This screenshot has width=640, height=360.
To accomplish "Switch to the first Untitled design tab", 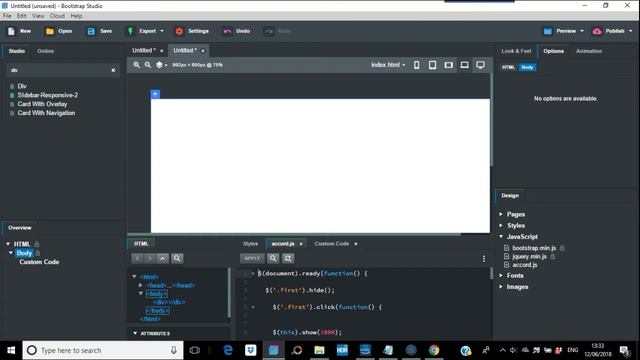I will pyautogui.click(x=144, y=50).
